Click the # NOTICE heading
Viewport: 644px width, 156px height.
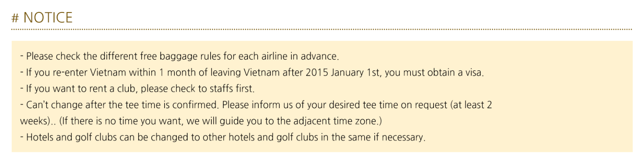(42, 18)
